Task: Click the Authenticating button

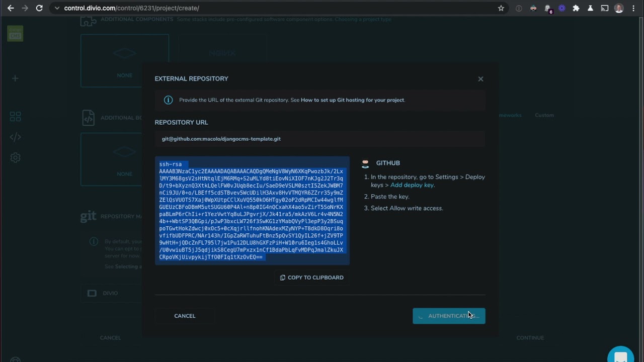Action: [449, 316]
